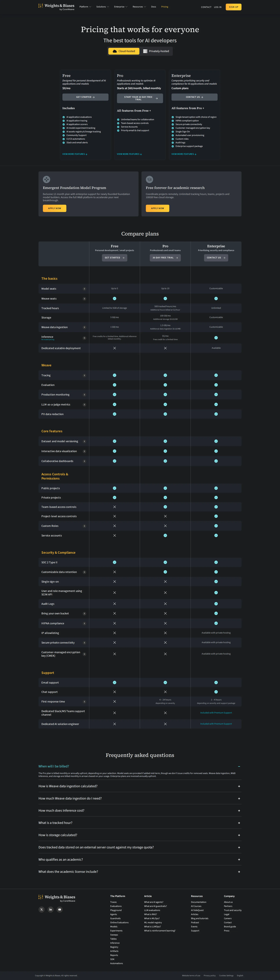The width and height of the screenshot is (280, 980).
Task: Click 'View More Features' under the Free plan
Action: pos(75,154)
